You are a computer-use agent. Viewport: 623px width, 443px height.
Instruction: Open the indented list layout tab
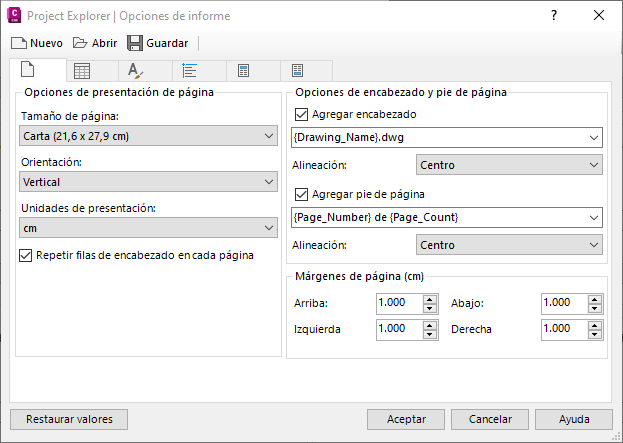point(190,70)
